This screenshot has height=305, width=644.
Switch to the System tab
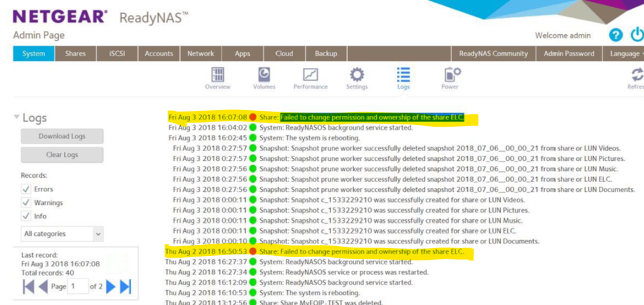(x=34, y=54)
